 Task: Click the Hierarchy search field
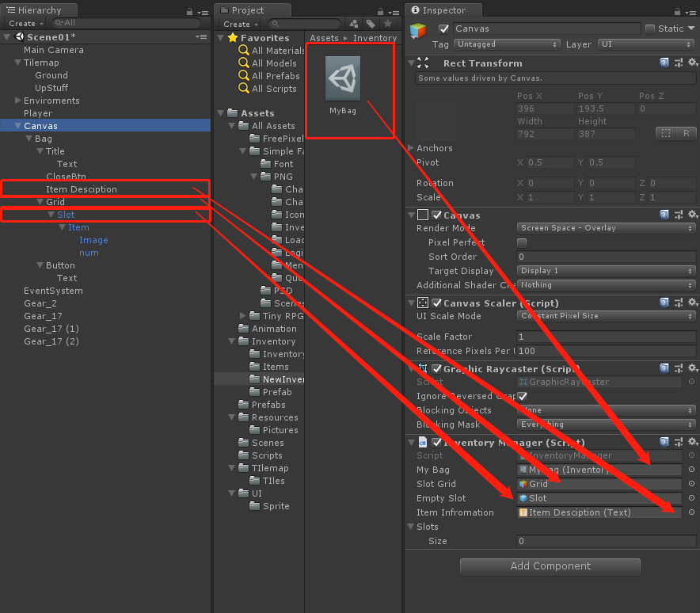[127, 23]
